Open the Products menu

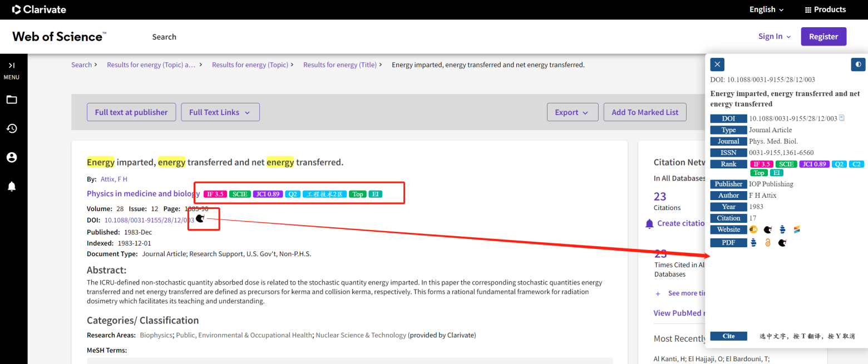pos(825,9)
